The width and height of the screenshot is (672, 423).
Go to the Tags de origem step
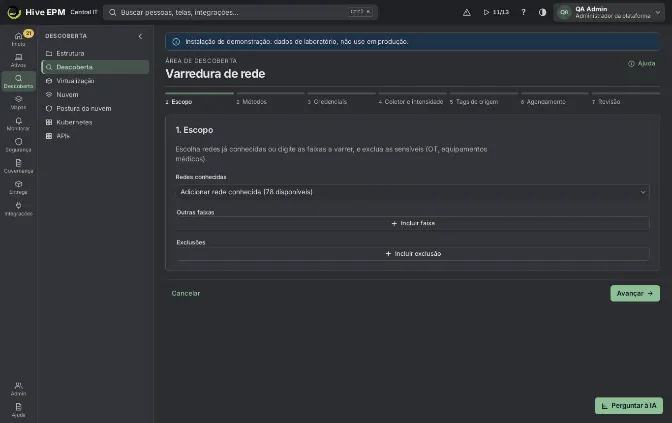[x=483, y=99]
